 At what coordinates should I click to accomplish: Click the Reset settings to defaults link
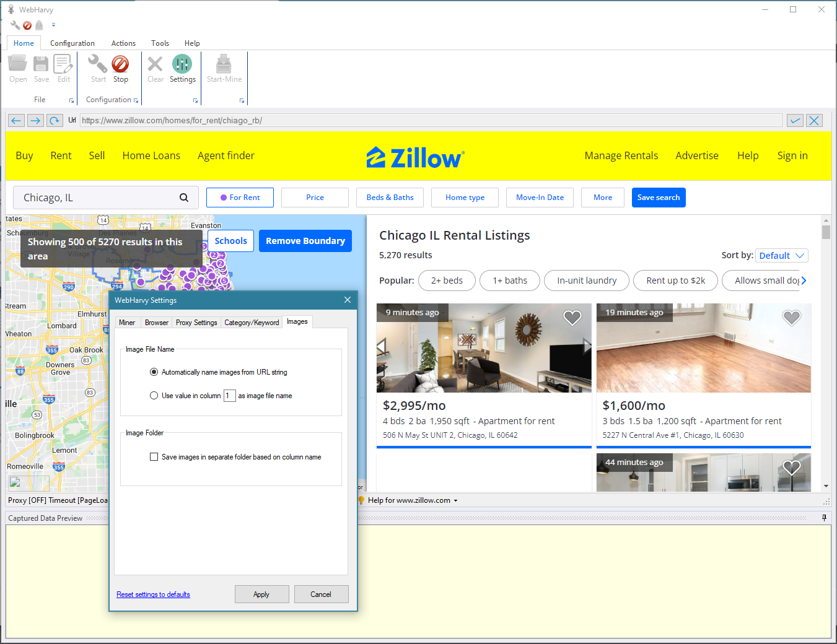click(152, 594)
